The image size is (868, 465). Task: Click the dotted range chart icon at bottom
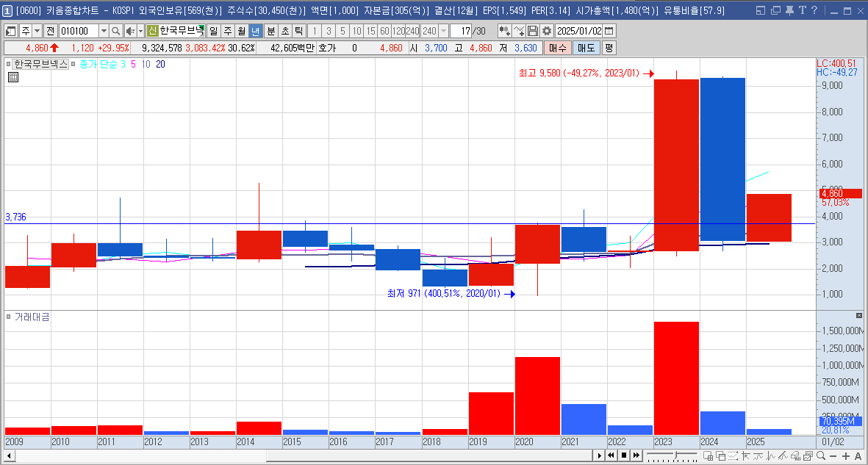[733, 455]
